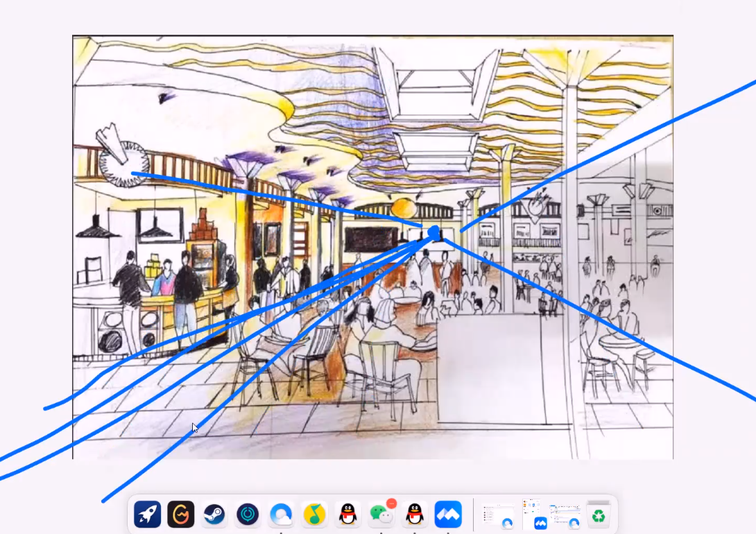756x534 pixels.
Task: Open Steam from the dock
Action: click(x=214, y=515)
